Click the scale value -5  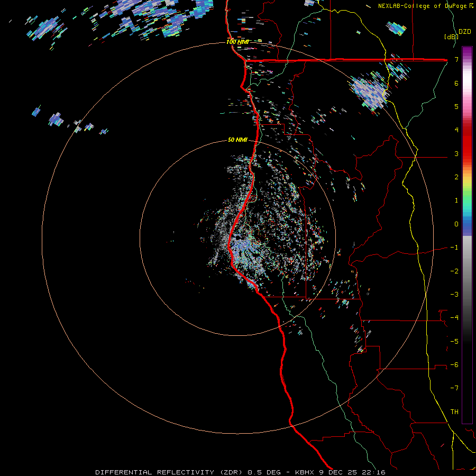[454, 342]
